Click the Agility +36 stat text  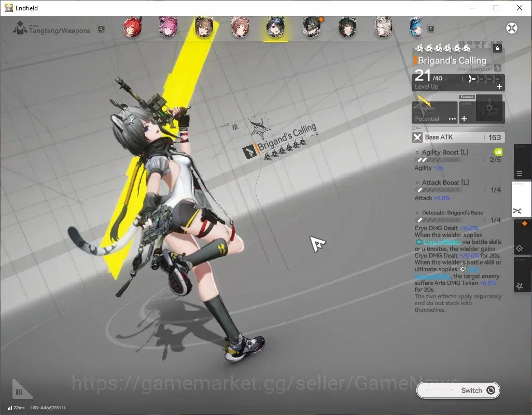[x=429, y=168]
